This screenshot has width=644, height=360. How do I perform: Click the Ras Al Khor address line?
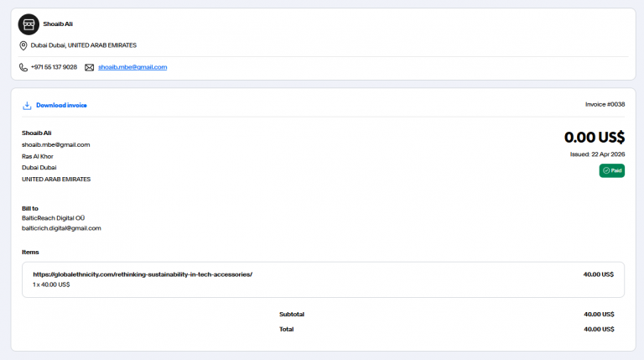point(38,156)
